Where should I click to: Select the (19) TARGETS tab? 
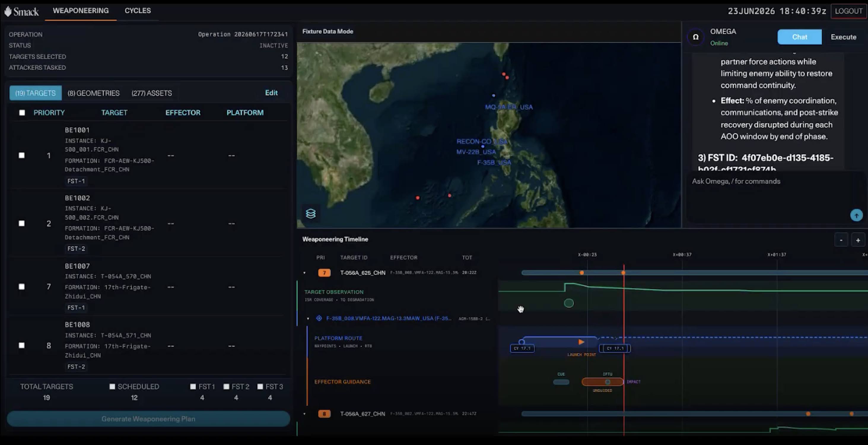coord(35,93)
